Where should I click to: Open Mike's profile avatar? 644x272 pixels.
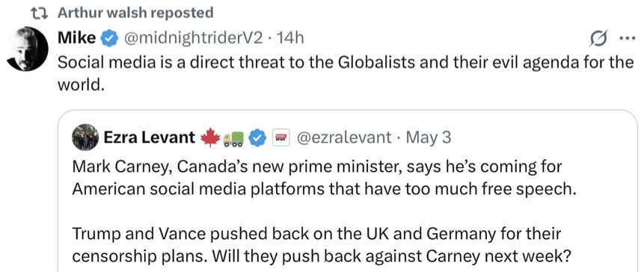pyautogui.click(x=28, y=49)
